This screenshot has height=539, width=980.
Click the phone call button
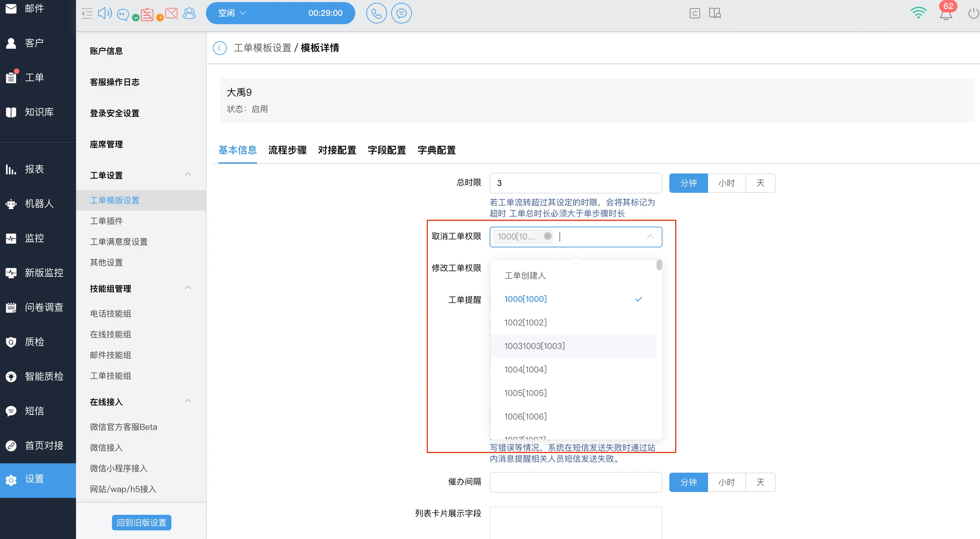(376, 13)
